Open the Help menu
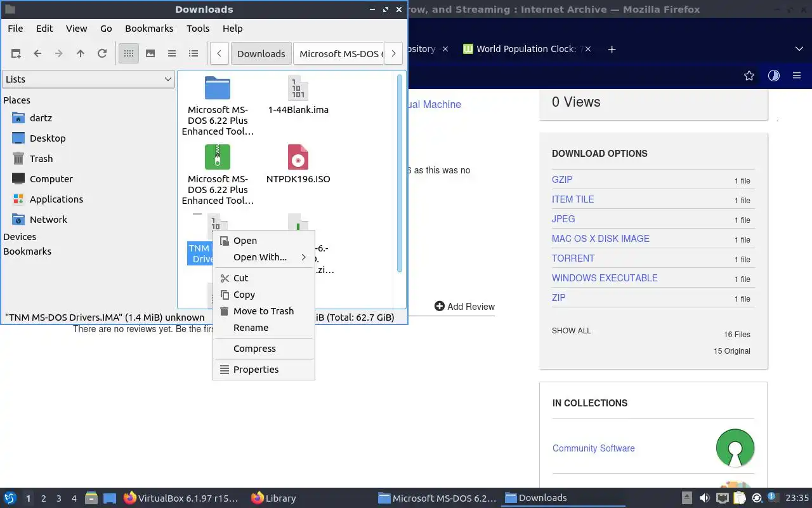 click(232, 29)
